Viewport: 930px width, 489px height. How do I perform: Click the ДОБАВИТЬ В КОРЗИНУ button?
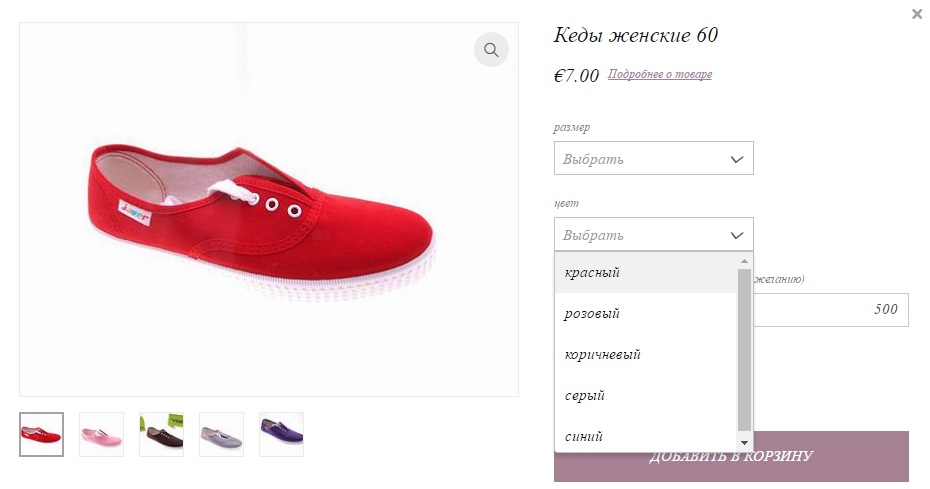click(731, 456)
